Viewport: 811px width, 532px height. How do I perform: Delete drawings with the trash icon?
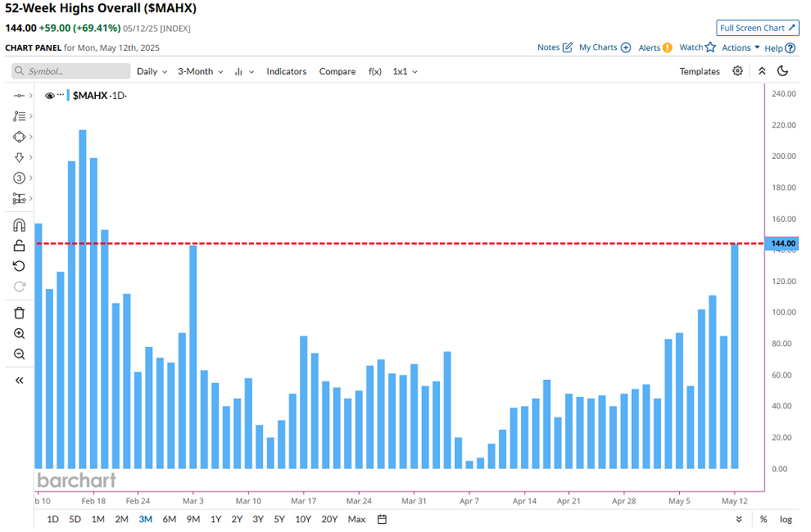click(x=20, y=313)
